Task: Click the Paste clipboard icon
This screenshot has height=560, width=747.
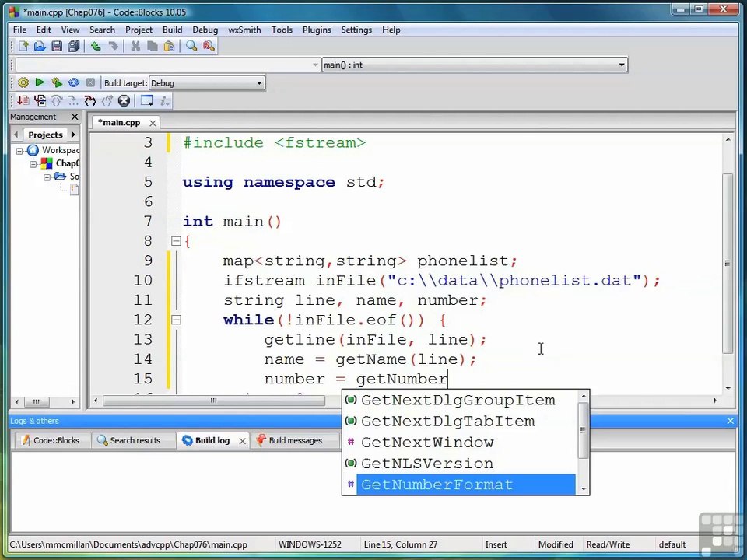Action: coord(169,46)
